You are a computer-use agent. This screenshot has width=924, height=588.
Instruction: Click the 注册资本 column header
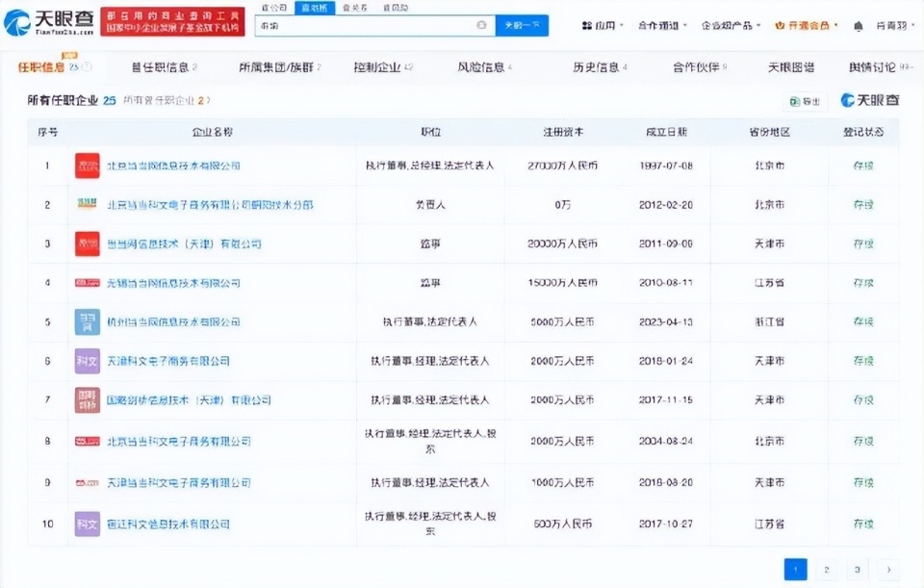[x=563, y=132]
